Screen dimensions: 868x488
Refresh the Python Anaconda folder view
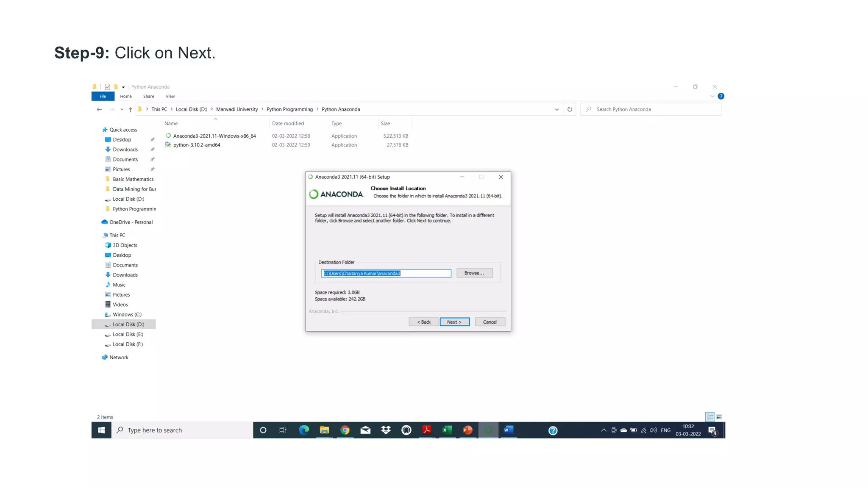point(570,109)
